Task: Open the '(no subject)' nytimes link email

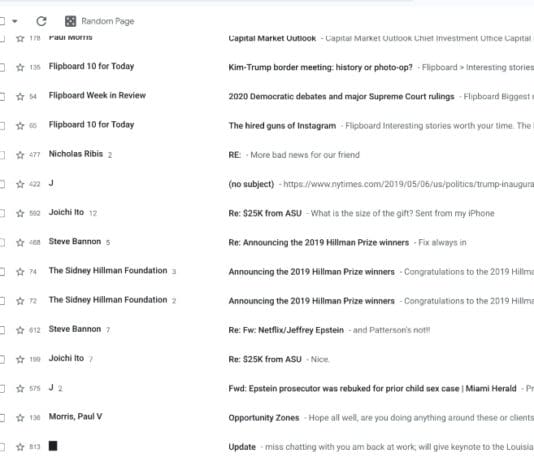Action: click(x=251, y=184)
